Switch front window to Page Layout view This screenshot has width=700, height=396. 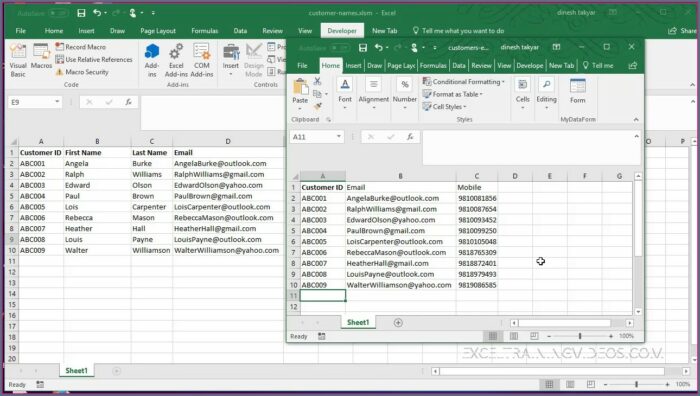coord(513,336)
